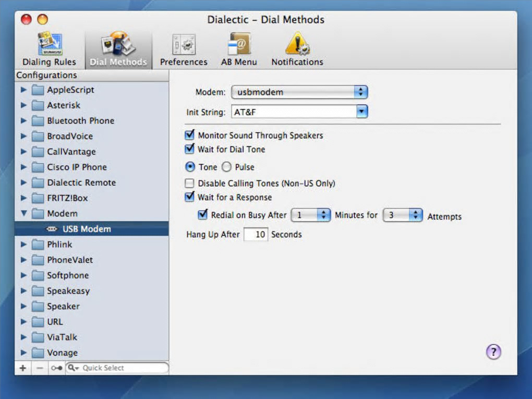Image resolution: width=532 pixels, height=399 pixels.
Task: Click the FRITZ!Box folder icon
Action: tap(38, 198)
